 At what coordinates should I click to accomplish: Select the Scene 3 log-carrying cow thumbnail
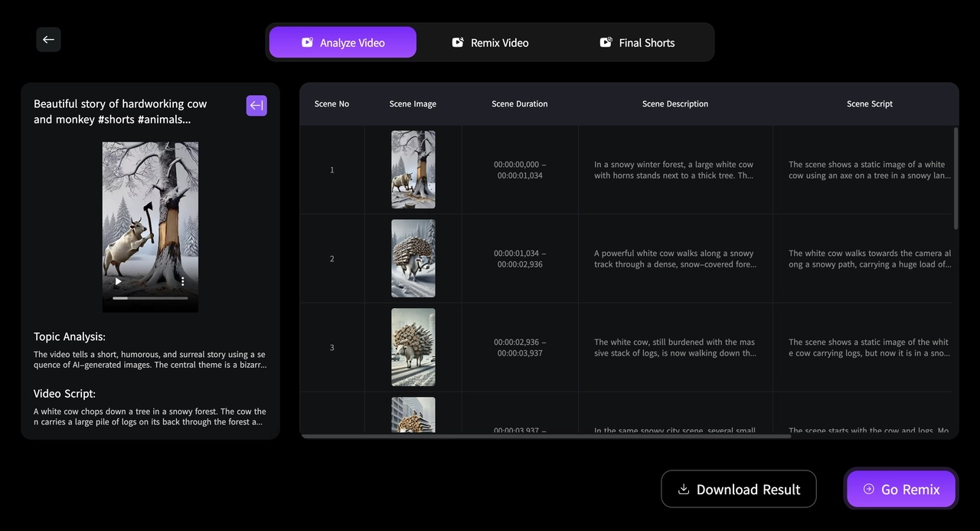pyautogui.click(x=413, y=346)
